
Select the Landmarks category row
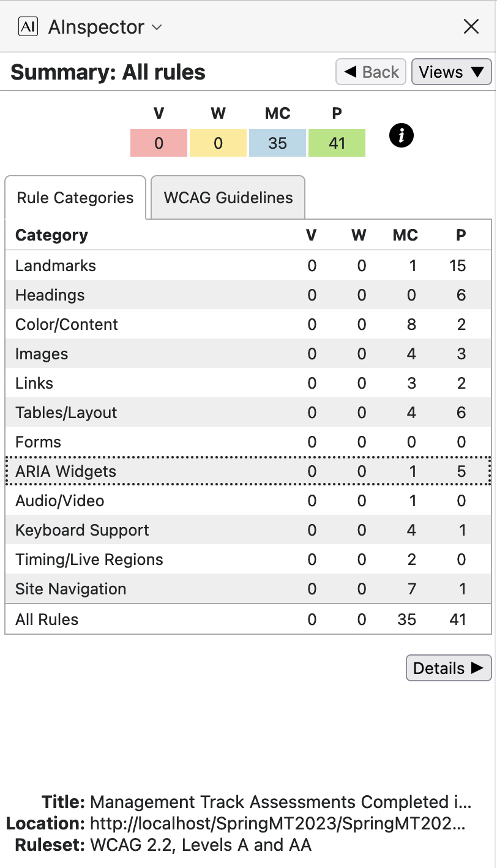(248, 266)
